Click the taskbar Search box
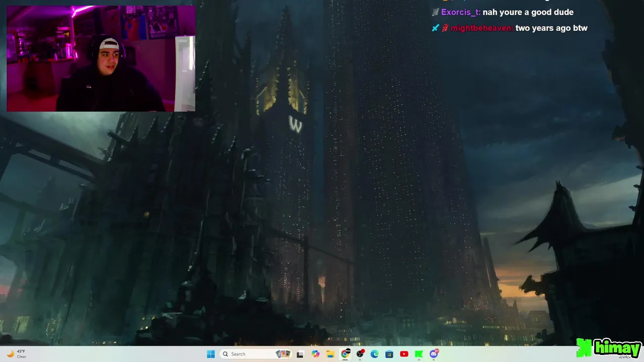This screenshot has height=362, width=644. tap(257, 354)
